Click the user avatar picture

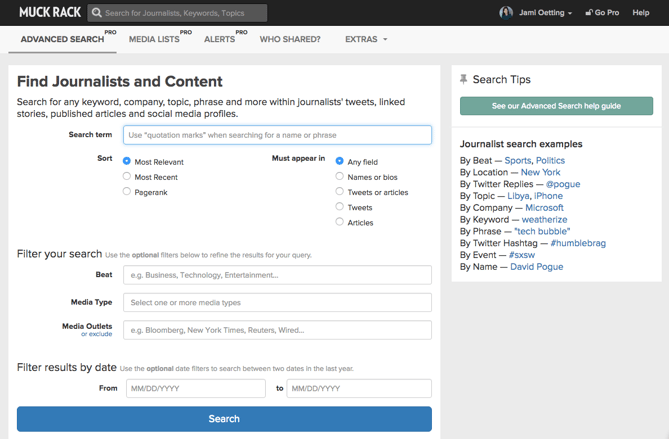tap(506, 13)
